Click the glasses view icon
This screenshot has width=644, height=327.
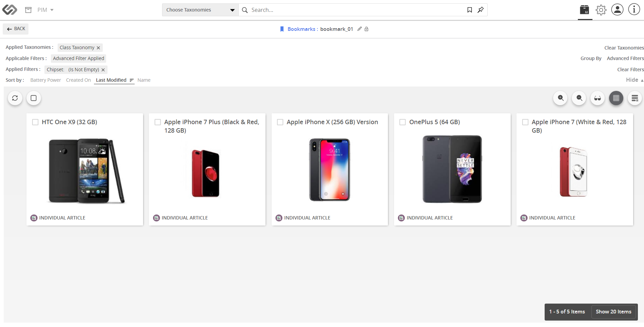tap(598, 98)
